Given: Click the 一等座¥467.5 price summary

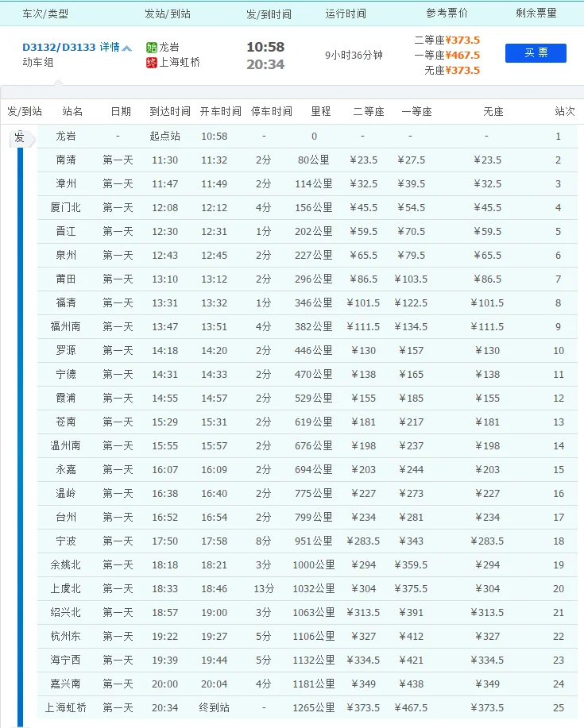Looking at the screenshot, I should (447, 55).
